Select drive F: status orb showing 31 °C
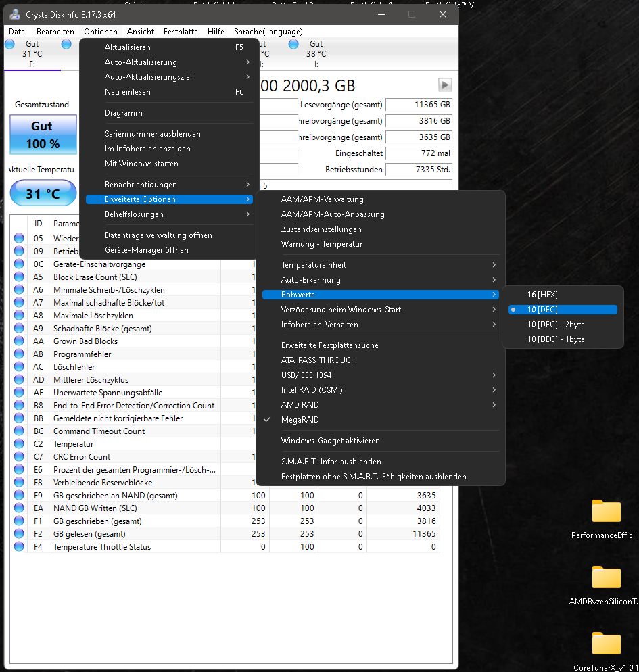Viewport: 639px width, 672px height. coord(9,44)
